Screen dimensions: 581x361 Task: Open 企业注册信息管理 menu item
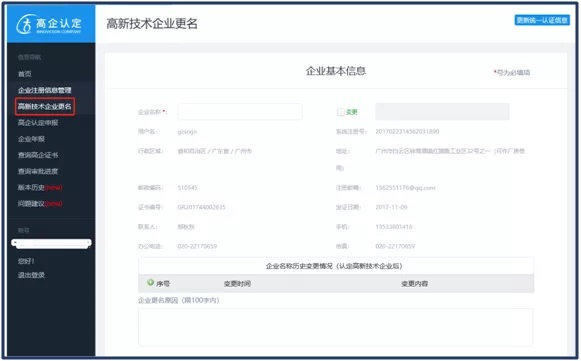(44, 90)
